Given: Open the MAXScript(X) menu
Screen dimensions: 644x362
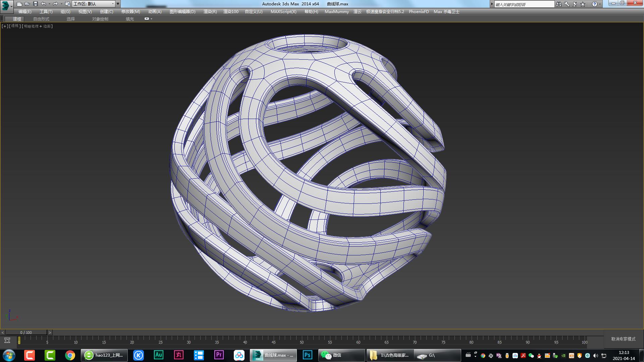Looking at the screenshot, I should pyautogui.click(x=283, y=11).
